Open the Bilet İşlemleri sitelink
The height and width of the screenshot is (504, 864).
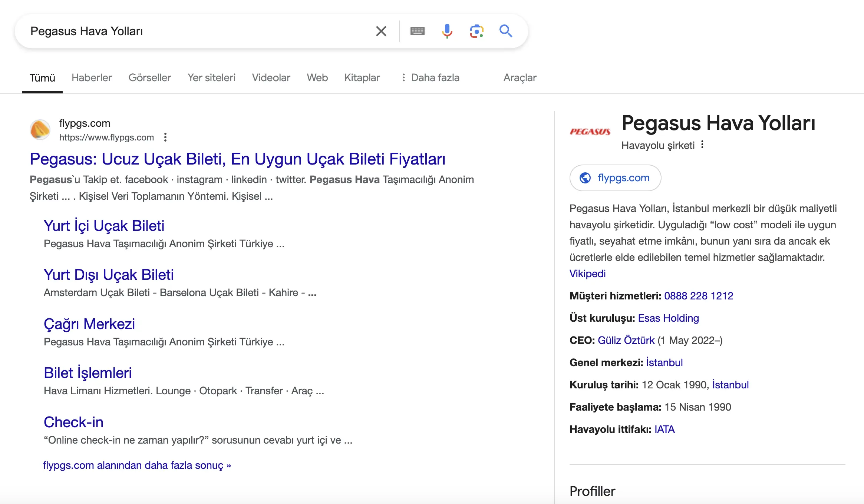(88, 373)
